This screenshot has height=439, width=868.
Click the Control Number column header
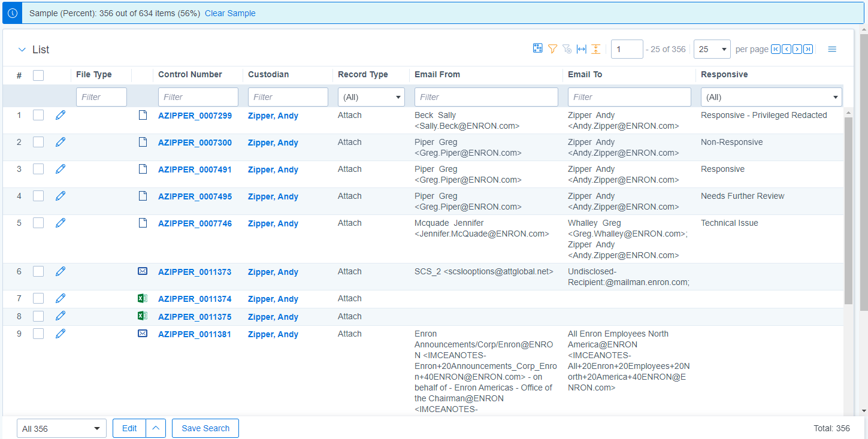[190, 75]
